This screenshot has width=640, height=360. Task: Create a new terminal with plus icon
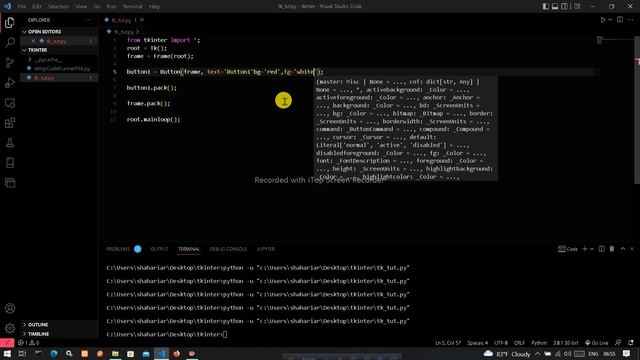pos(584,249)
